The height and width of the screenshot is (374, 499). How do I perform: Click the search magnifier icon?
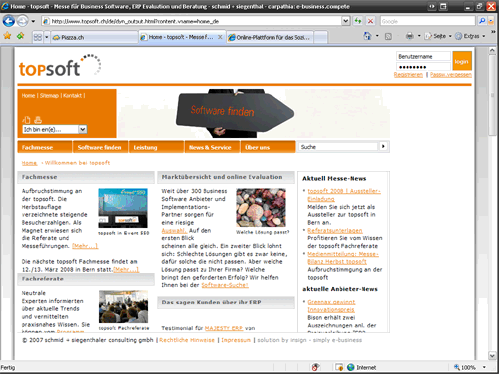pyautogui.click(x=482, y=21)
